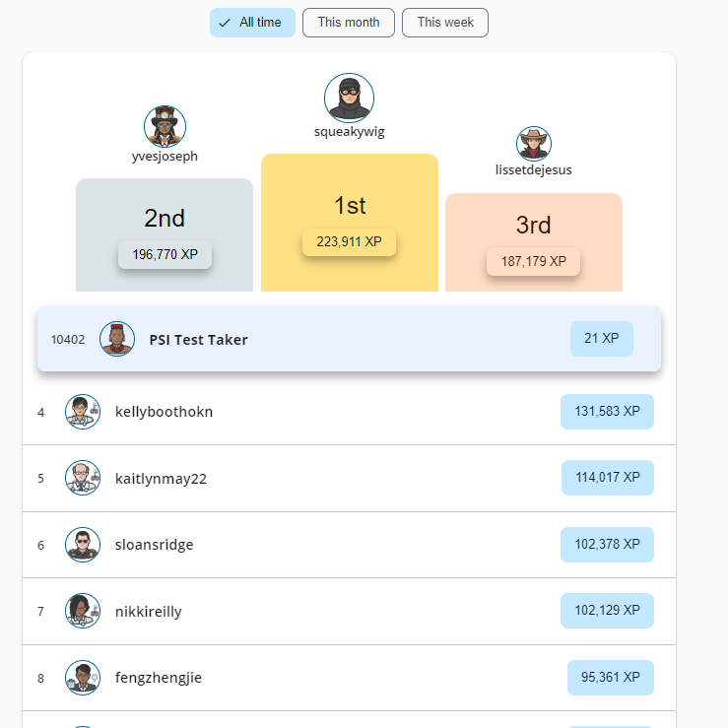Select the PSI Test Taker row name
This screenshot has width=728, height=728.
coord(198,340)
